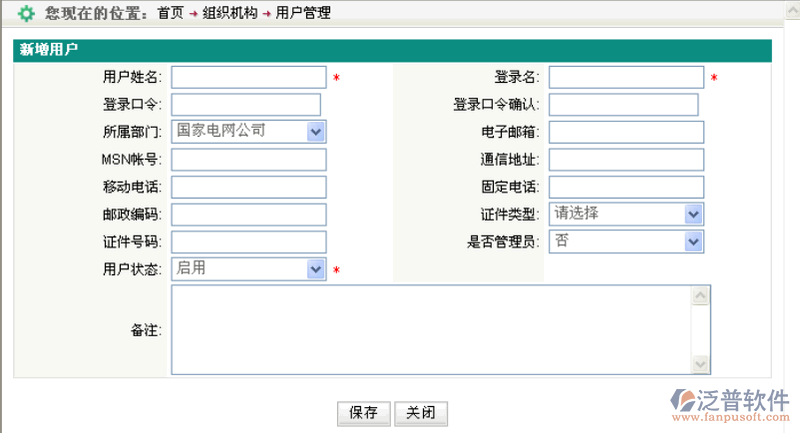Viewport: 800px width, 433px height.
Task: Select the 登录口令 password field
Action: (x=246, y=105)
